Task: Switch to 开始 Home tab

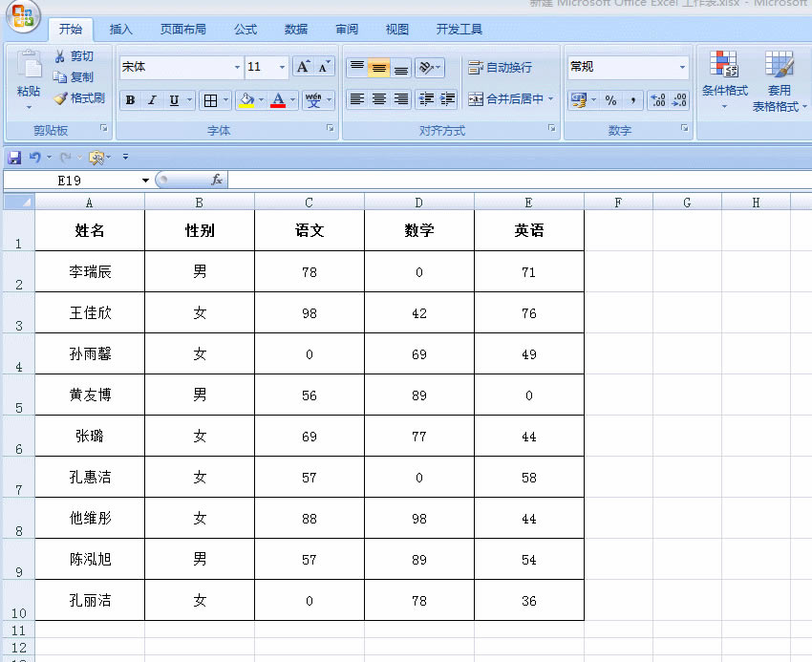Action: pyautogui.click(x=71, y=29)
